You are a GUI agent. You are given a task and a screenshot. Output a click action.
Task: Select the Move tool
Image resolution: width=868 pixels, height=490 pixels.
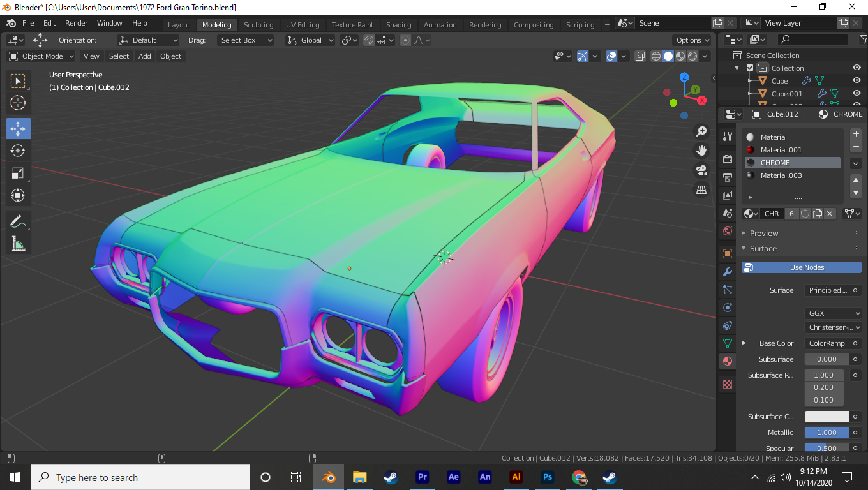point(18,128)
